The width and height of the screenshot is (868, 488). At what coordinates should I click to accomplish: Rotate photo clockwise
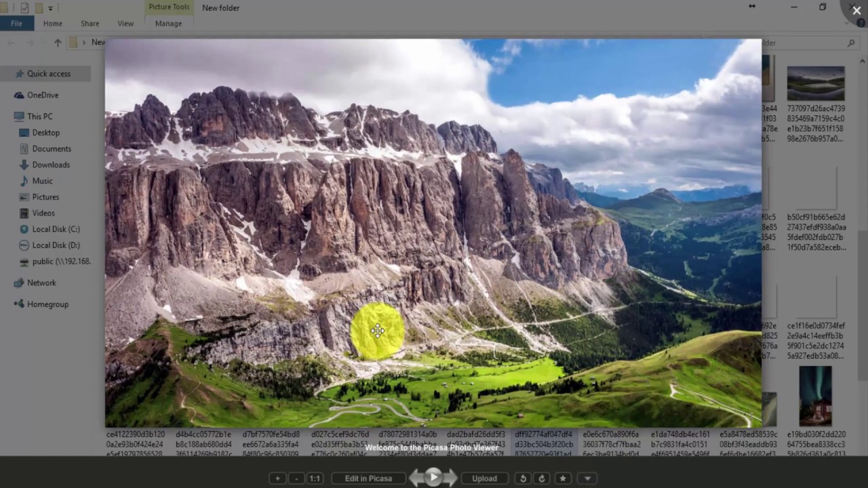tap(541, 479)
